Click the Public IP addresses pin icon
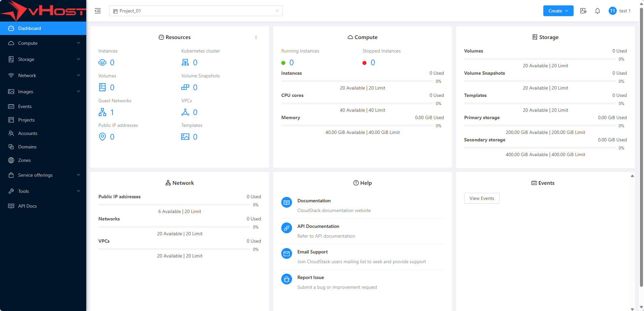Viewport: 644px width, 311px height. pos(102,137)
